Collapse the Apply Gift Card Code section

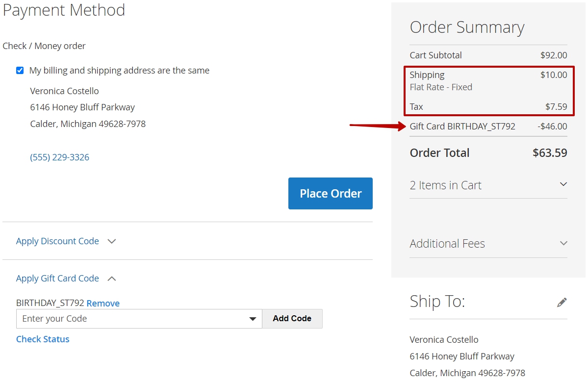[57, 278]
